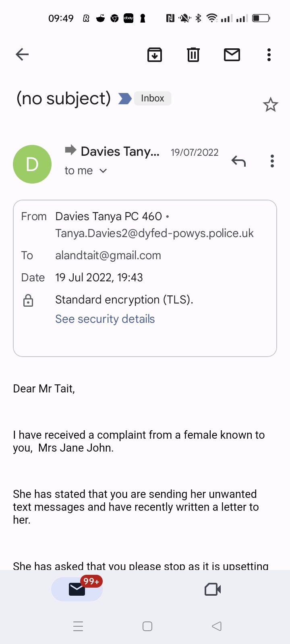Tap the back arrow to leave email
This screenshot has height=644, width=290.
[x=22, y=54]
